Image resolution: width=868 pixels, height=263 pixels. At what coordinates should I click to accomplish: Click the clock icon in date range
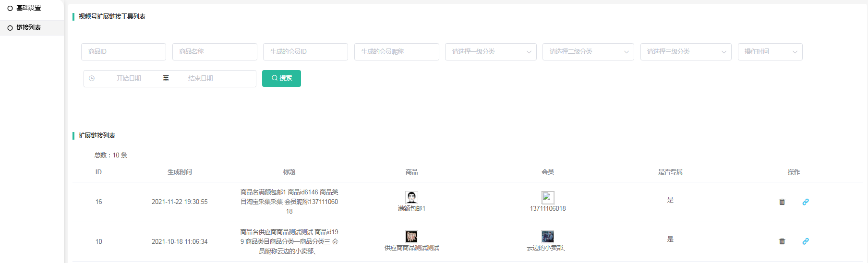click(x=92, y=78)
